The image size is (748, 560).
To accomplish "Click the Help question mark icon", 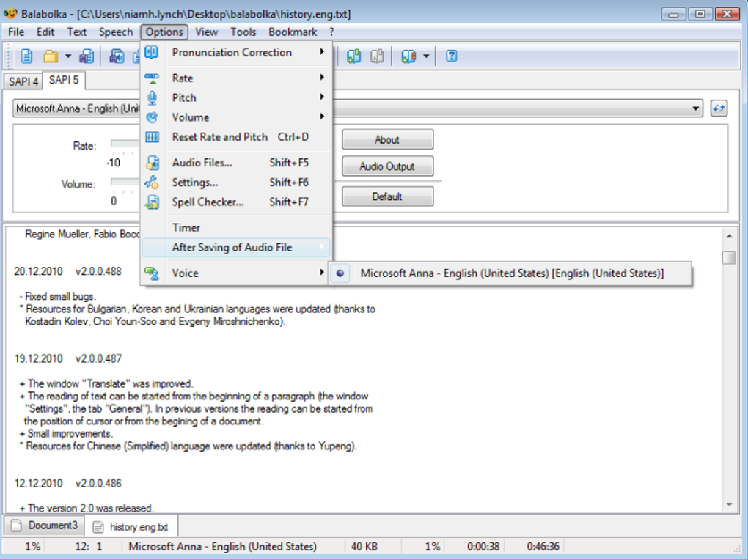I will coord(451,56).
